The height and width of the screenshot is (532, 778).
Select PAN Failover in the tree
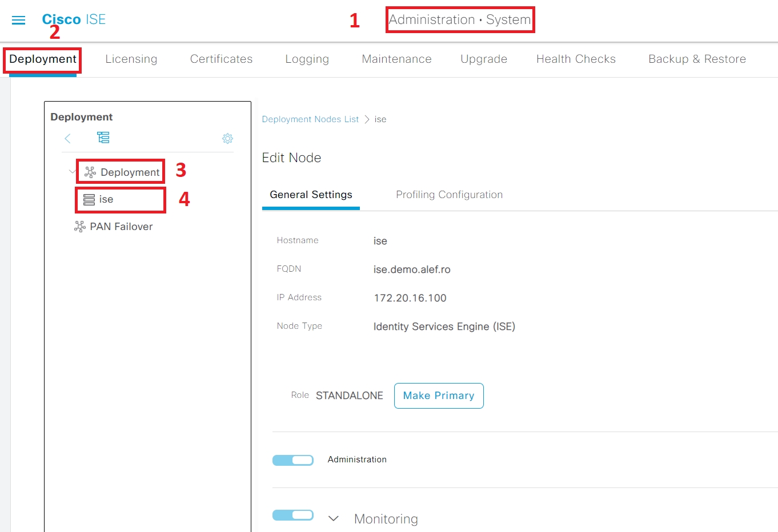pos(121,227)
